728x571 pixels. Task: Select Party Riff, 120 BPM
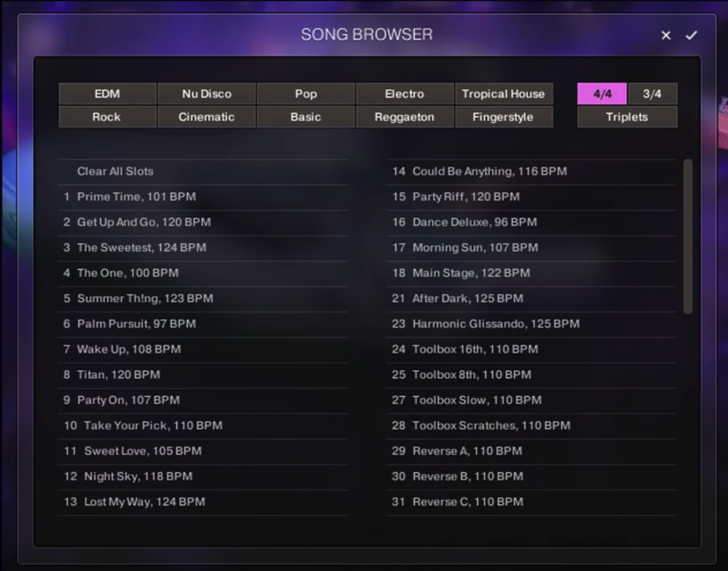pos(531,197)
